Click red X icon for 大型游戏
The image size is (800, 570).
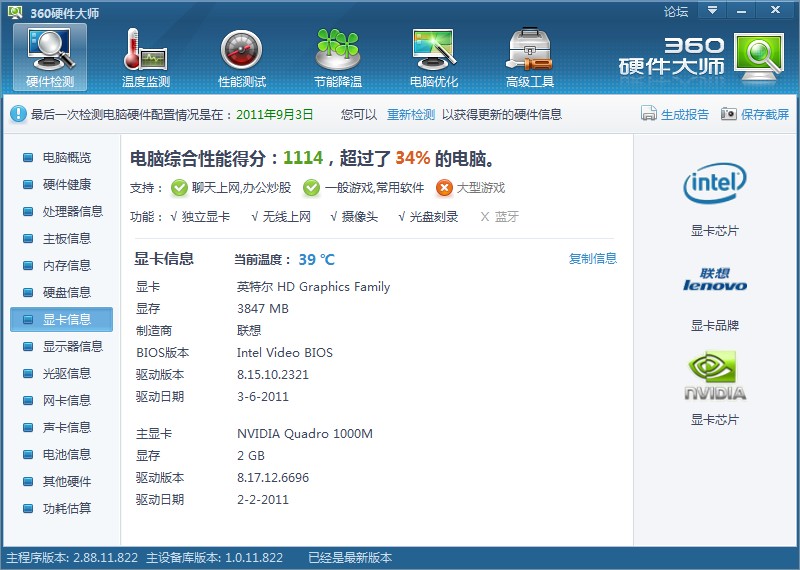444,188
